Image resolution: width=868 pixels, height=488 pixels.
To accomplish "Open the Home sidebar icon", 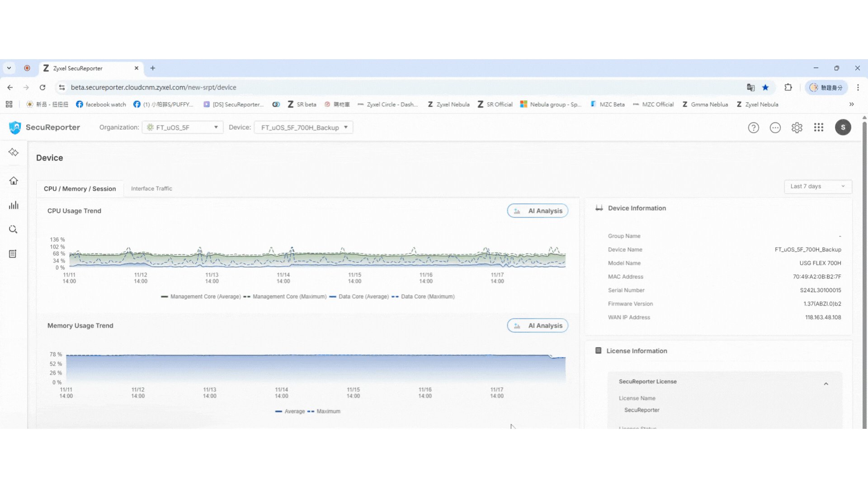I will (x=14, y=181).
